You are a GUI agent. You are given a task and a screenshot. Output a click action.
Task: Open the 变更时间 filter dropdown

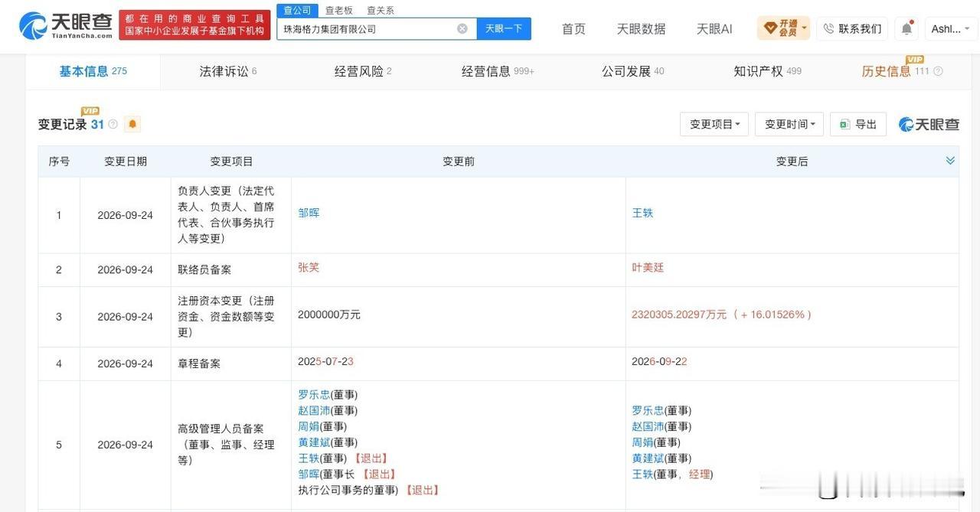point(789,124)
